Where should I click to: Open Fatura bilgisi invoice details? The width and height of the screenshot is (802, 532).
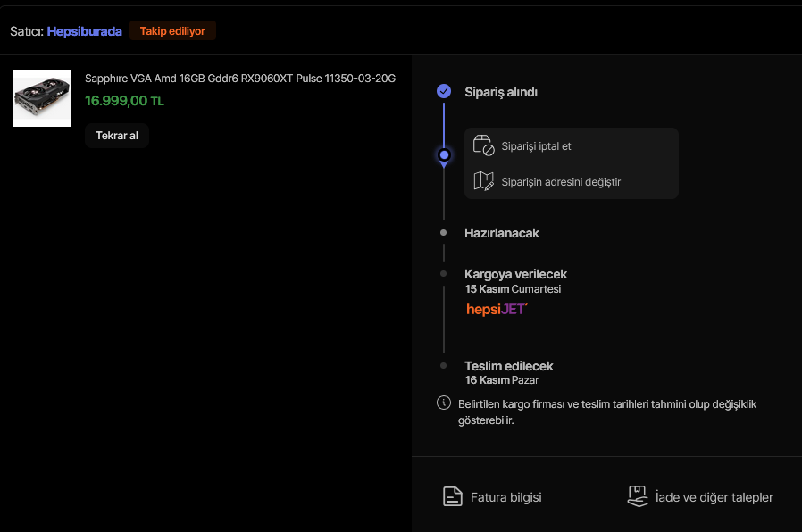click(505, 497)
